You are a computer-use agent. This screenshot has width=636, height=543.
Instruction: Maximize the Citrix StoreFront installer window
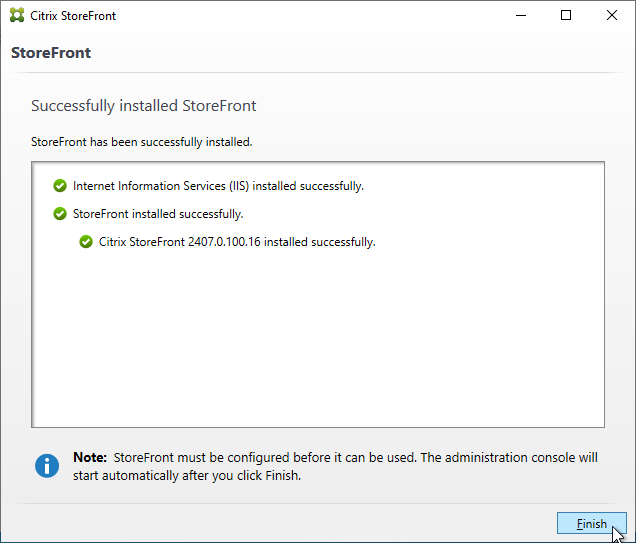(566, 16)
